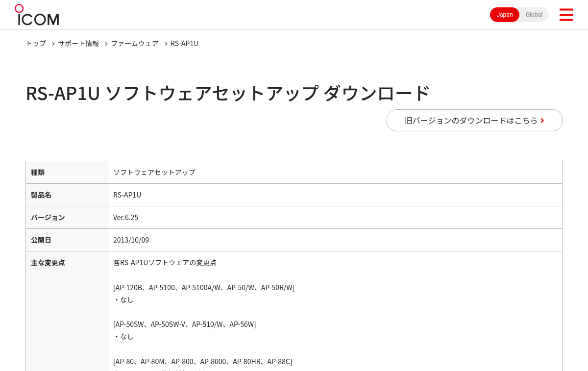
Task: Go to トップ breadcrumb
Action: click(x=36, y=43)
